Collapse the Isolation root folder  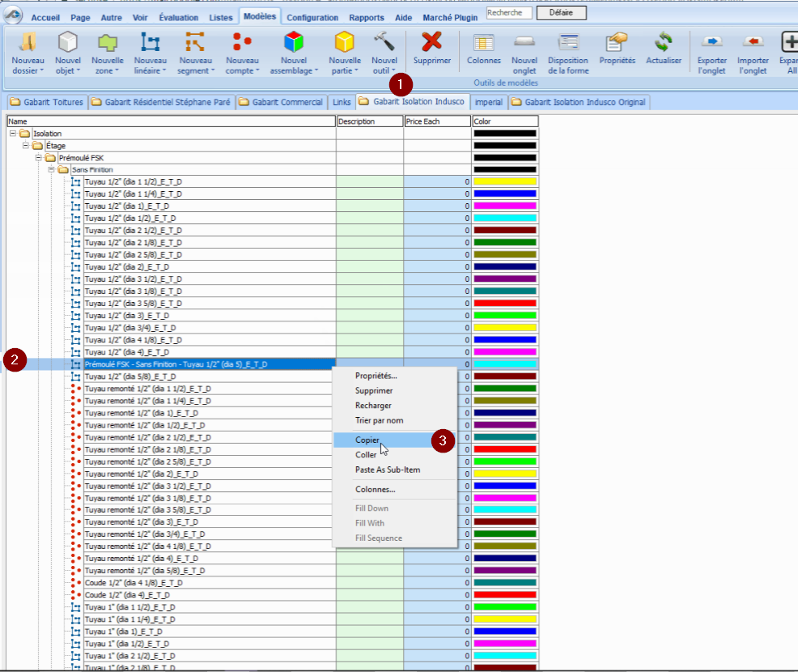point(13,134)
